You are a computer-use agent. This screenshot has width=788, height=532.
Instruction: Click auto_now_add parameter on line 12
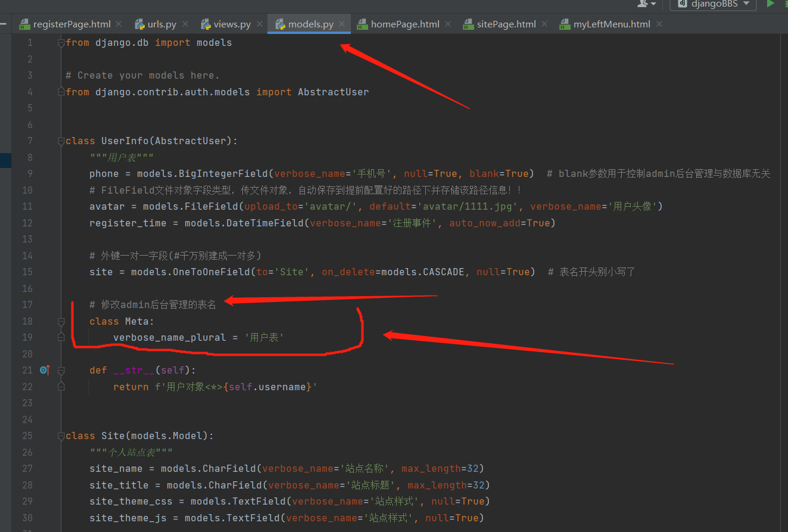(x=485, y=223)
